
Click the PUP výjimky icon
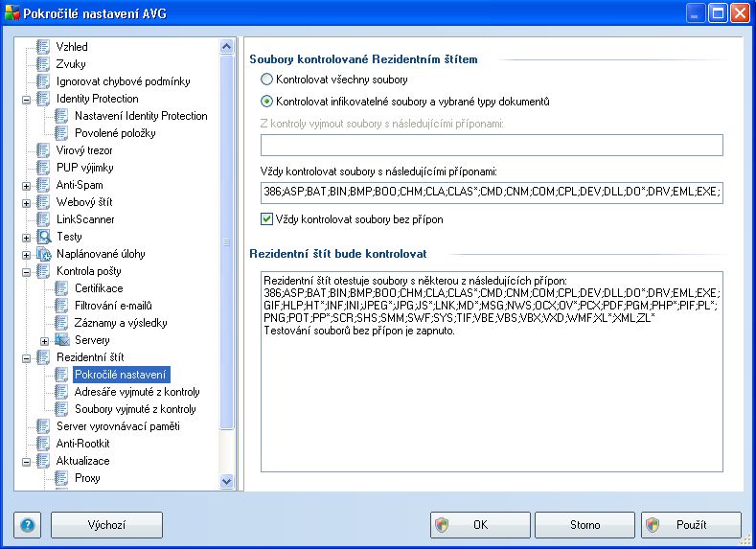pos(43,168)
